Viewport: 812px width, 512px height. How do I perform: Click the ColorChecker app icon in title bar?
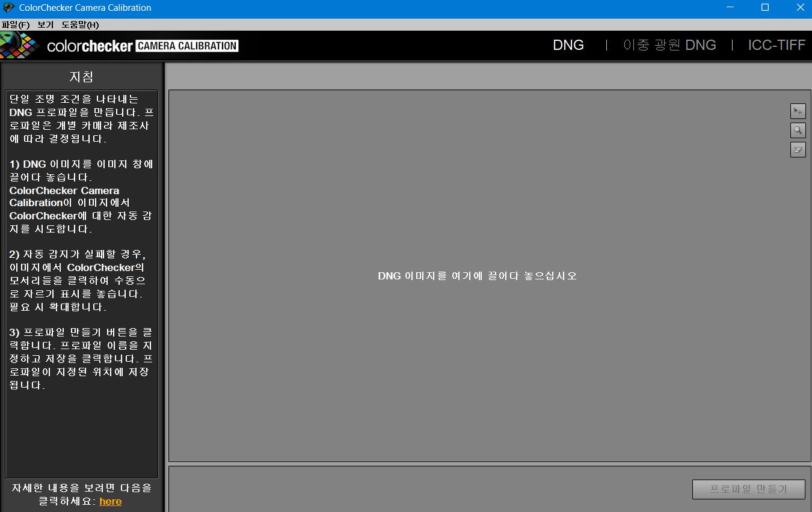coord(8,8)
